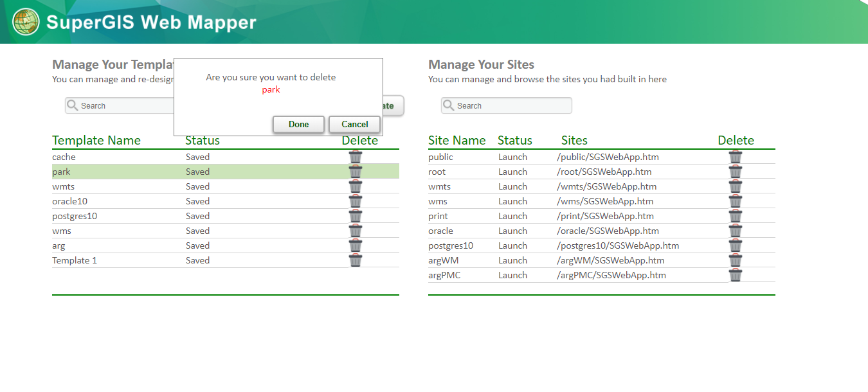Select the oracle10 template name
This screenshot has height=392, width=868.
click(x=69, y=201)
